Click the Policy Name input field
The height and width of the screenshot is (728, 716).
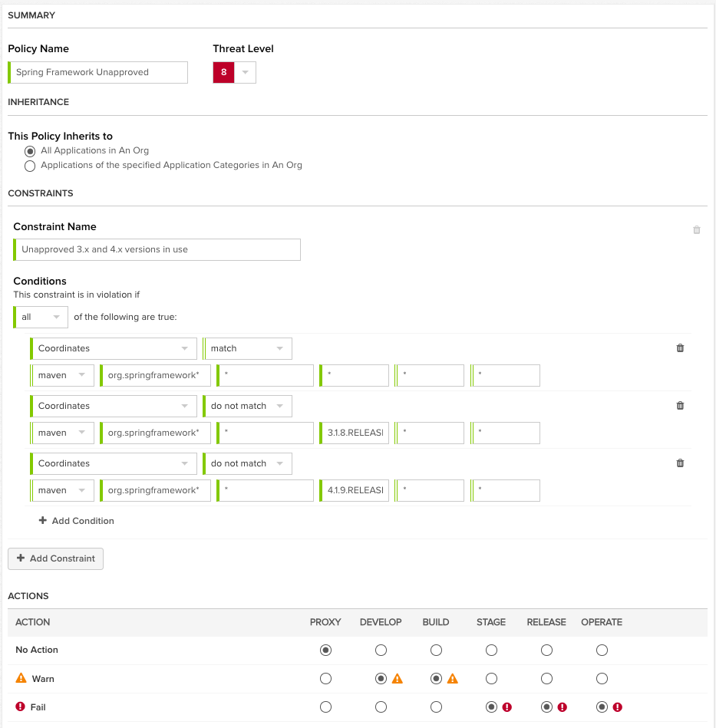point(98,72)
